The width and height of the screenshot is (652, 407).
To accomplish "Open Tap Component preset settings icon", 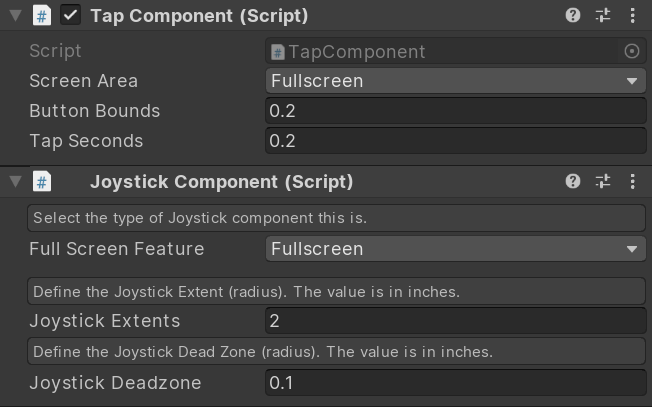I will click(x=603, y=15).
